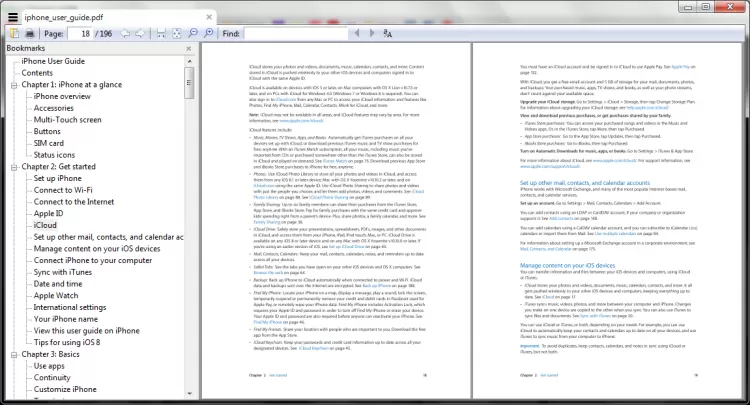The width and height of the screenshot is (750, 405).
Task: Click the Print toolbar icon
Action: [x=30, y=33]
